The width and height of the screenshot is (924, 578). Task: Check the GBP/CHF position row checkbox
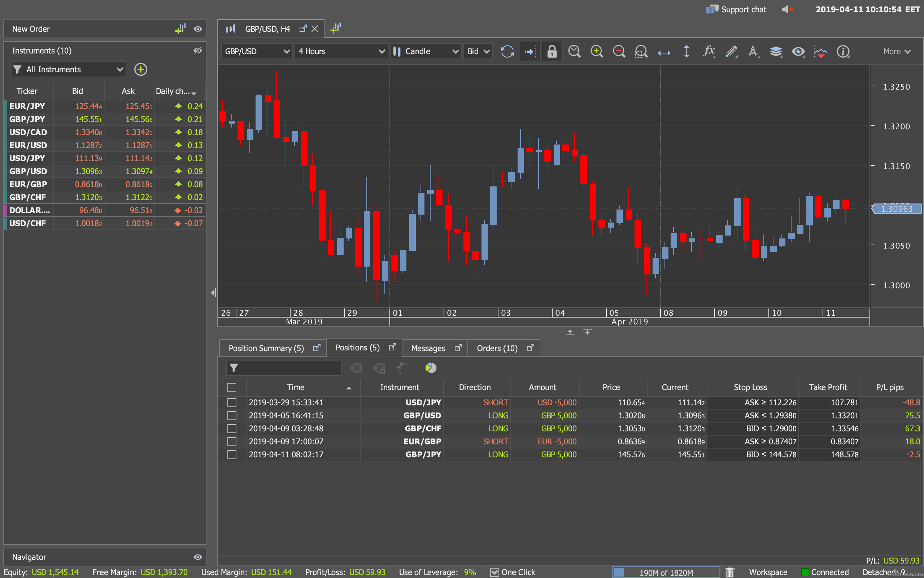(x=232, y=428)
